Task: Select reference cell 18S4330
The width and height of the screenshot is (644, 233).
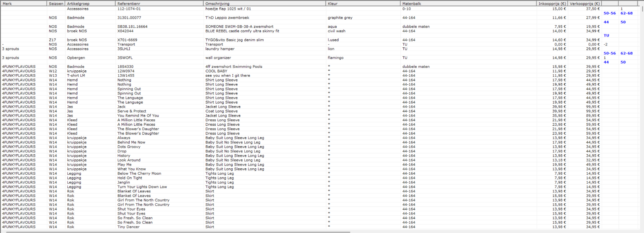Action: tap(125, 67)
